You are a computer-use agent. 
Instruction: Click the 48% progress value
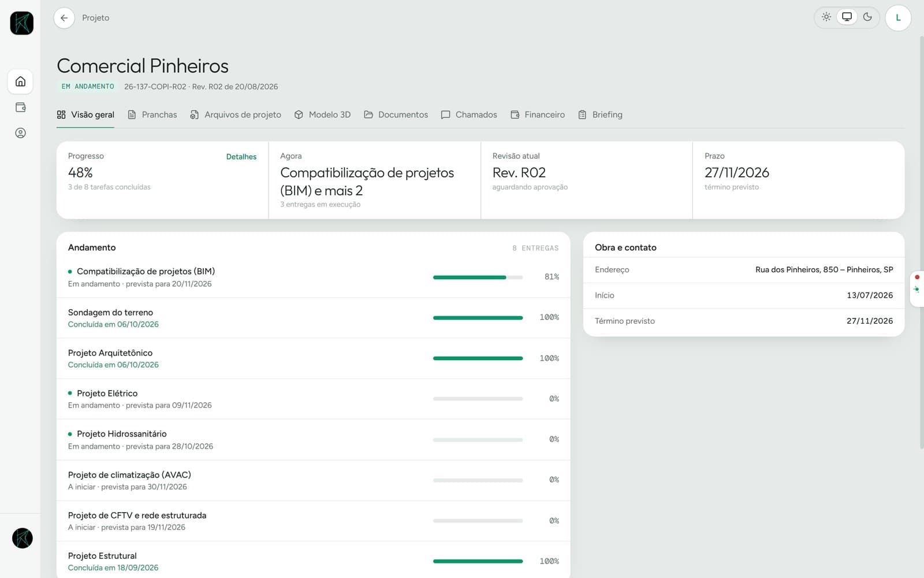pos(80,173)
